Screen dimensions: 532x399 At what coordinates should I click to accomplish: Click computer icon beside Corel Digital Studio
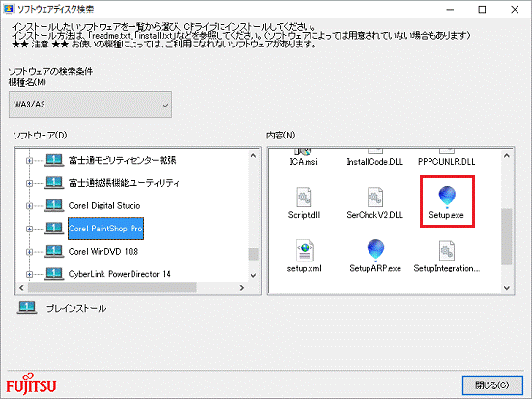tap(54, 205)
